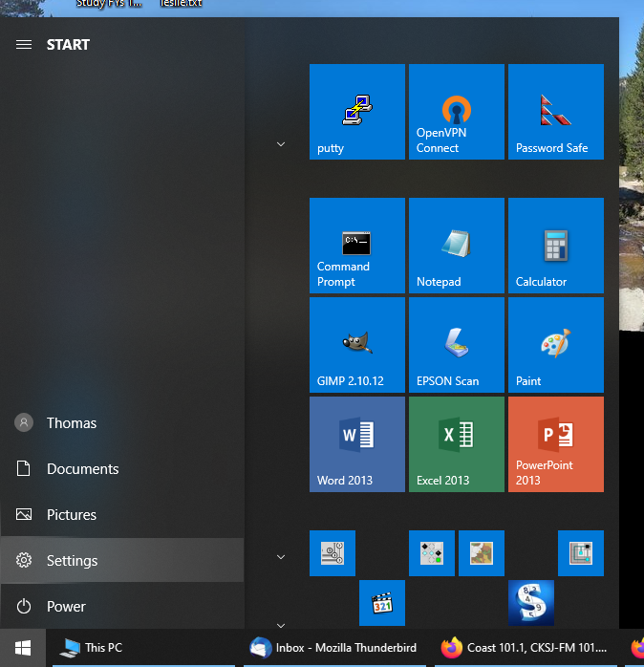Screen dimensions: 644x667
Task: Open the small grey maze tile with cyan squares
Action: pos(581,553)
